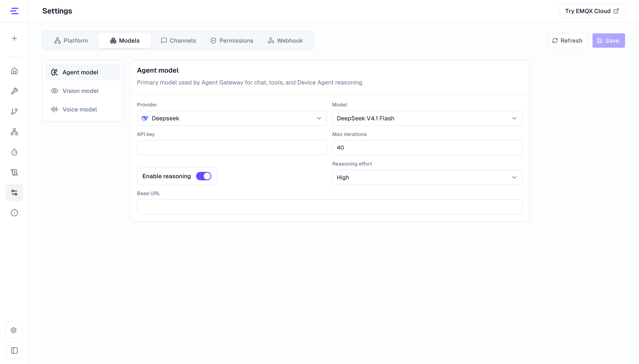Click the Save button
The image size is (639, 364).
pyautogui.click(x=609, y=41)
